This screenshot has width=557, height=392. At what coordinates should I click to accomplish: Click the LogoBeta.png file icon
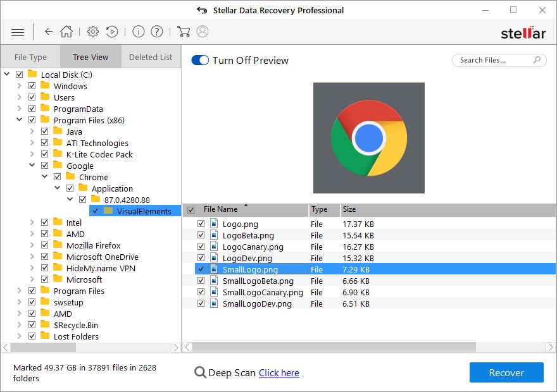coord(214,235)
